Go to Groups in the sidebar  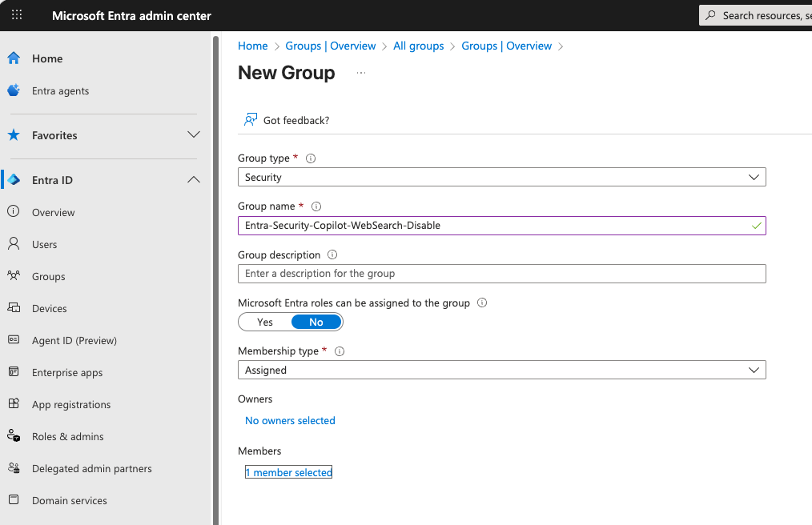[49, 276]
